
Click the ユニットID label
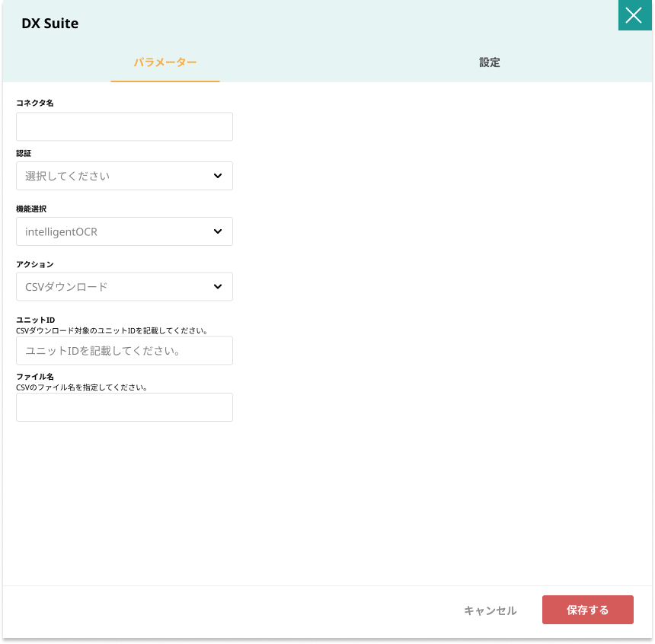pos(36,320)
